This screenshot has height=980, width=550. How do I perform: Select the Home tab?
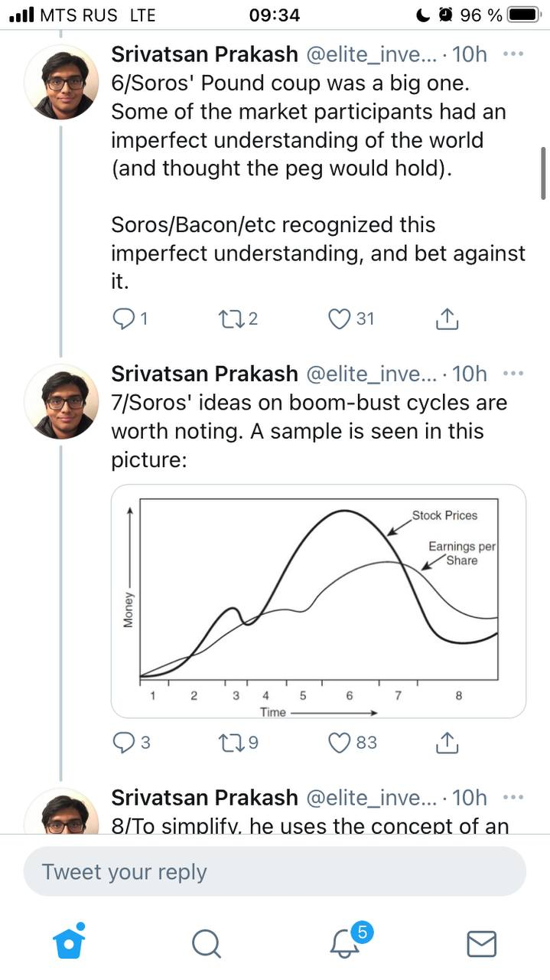click(x=68, y=943)
